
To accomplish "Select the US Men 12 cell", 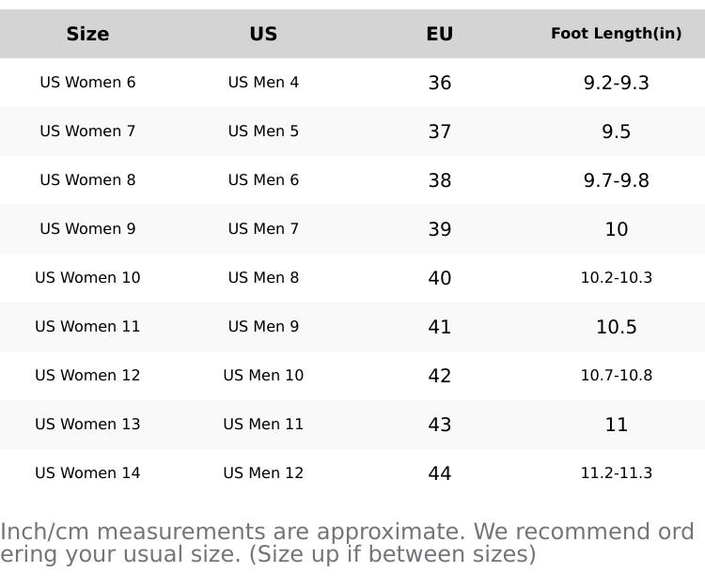I will point(263,473).
